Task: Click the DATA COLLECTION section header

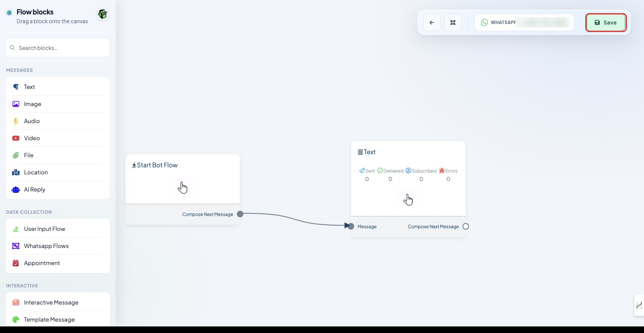Action: [x=29, y=212]
